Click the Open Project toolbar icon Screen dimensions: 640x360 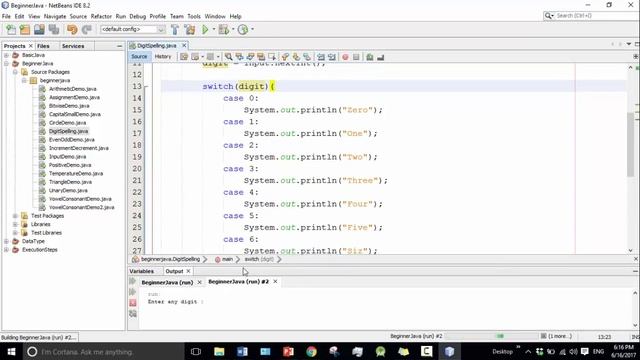pyautogui.click(x=39, y=29)
